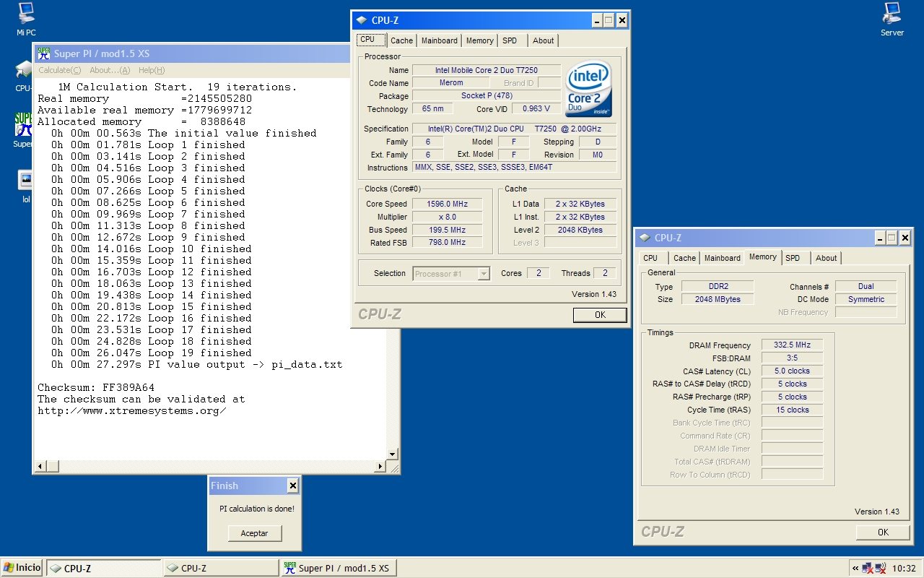Select About tab in Memory window
924x578 pixels.
(827, 258)
